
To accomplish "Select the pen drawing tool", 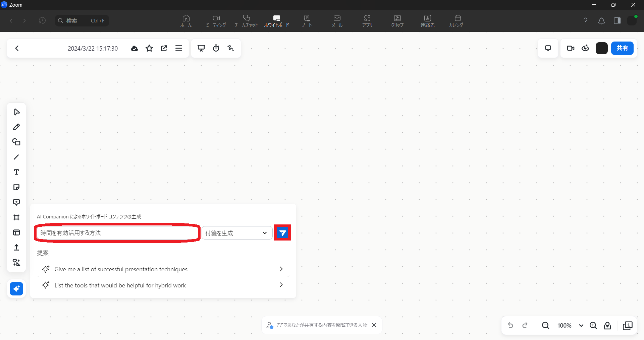I will tap(16, 127).
